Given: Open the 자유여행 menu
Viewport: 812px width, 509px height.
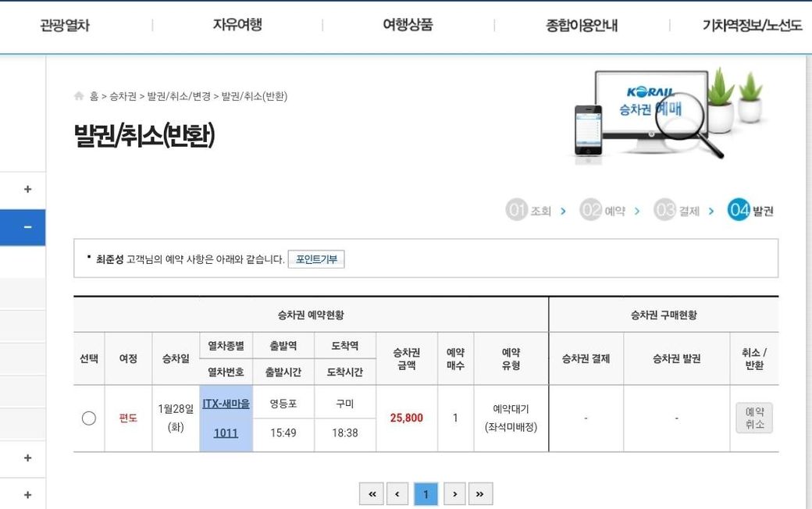Looking at the screenshot, I should [x=237, y=25].
